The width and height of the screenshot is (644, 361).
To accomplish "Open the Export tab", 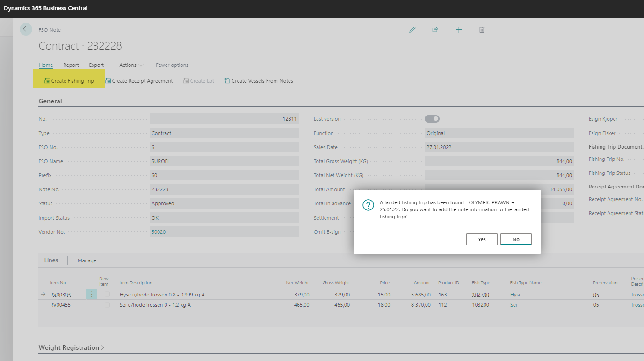I will 96,65.
